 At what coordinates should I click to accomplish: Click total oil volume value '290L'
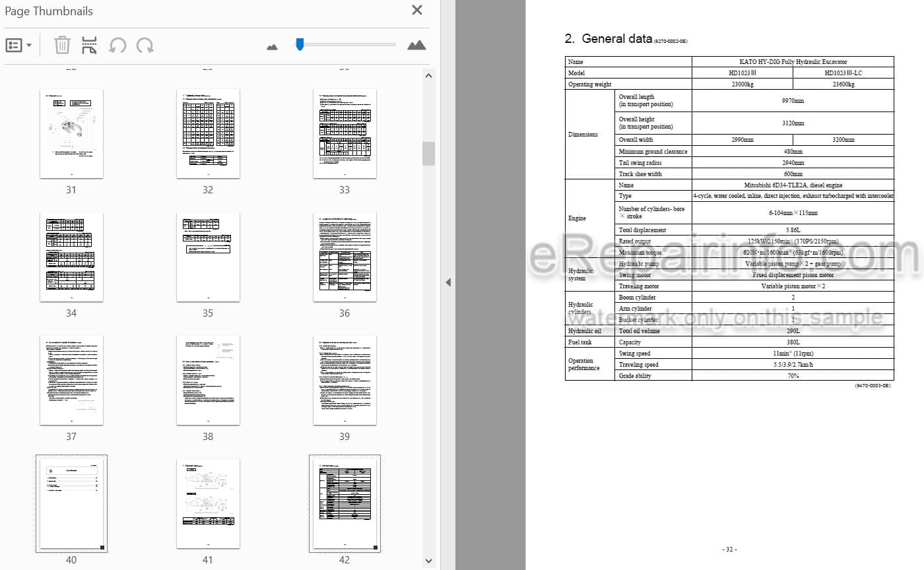793,331
